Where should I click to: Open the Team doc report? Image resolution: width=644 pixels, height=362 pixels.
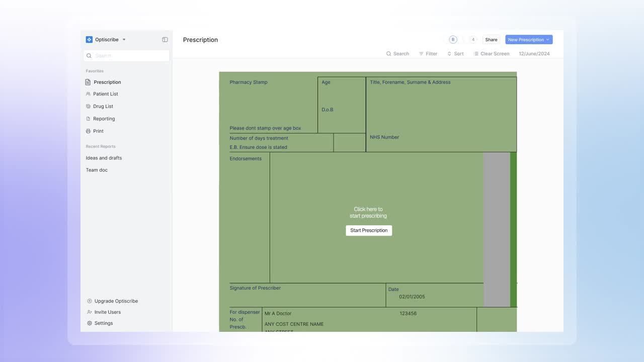(97, 170)
